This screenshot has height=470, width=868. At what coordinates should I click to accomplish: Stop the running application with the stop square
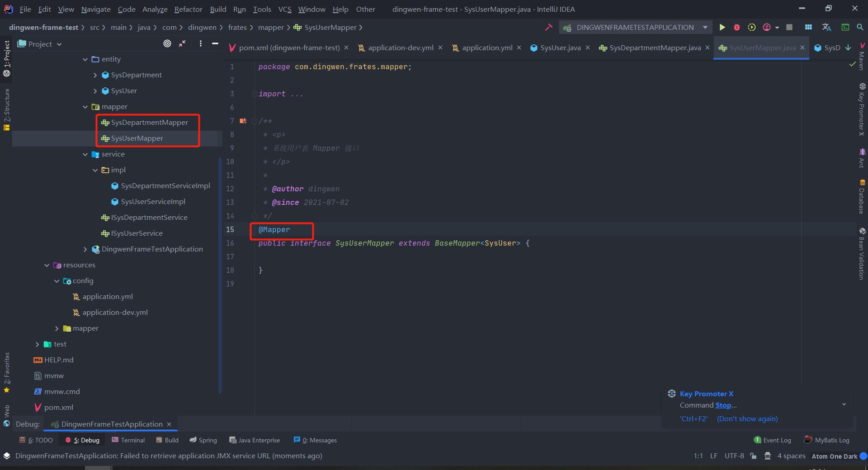[x=789, y=27]
